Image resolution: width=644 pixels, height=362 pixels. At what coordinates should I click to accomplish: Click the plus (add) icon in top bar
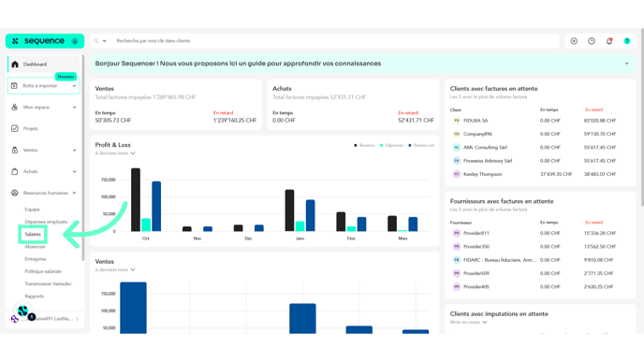[574, 41]
